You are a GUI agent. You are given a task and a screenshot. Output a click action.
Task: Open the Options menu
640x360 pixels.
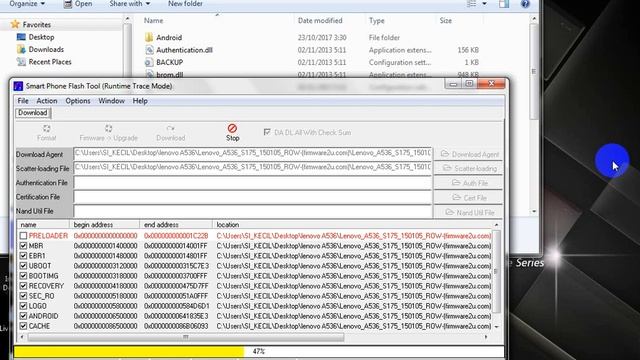pyautogui.click(x=78, y=101)
